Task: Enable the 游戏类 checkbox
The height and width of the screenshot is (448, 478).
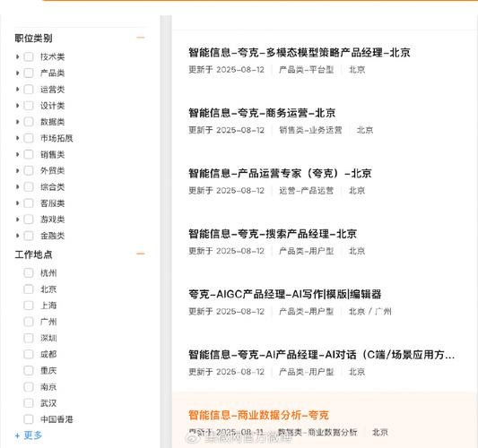Action: 29,220
